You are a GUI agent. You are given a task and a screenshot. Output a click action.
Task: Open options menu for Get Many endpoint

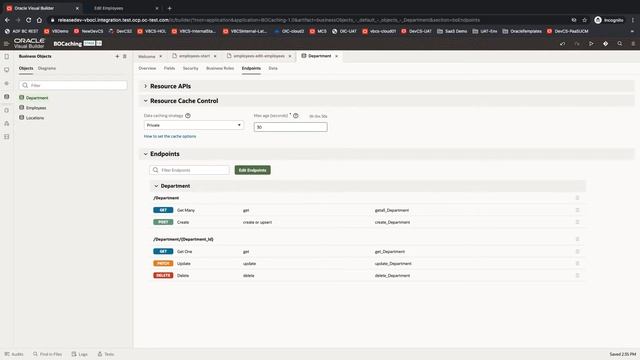[x=577, y=210]
